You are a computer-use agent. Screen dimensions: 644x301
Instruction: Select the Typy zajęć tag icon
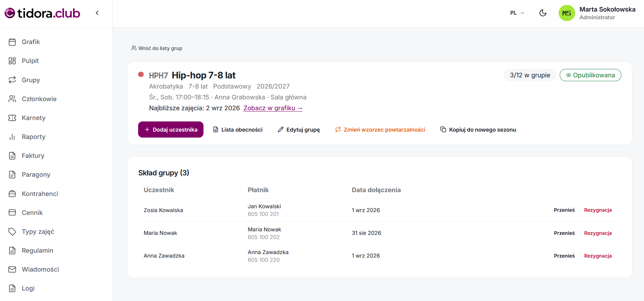click(x=12, y=232)
